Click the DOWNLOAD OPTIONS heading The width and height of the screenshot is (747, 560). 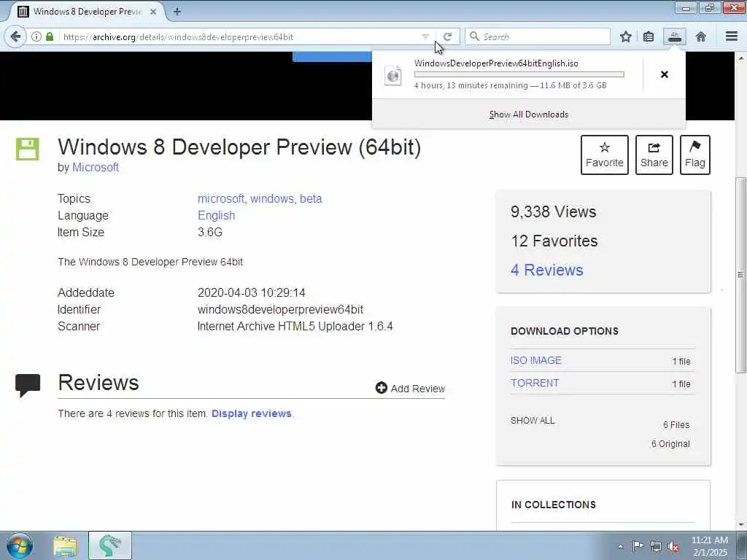coord(565,332)
